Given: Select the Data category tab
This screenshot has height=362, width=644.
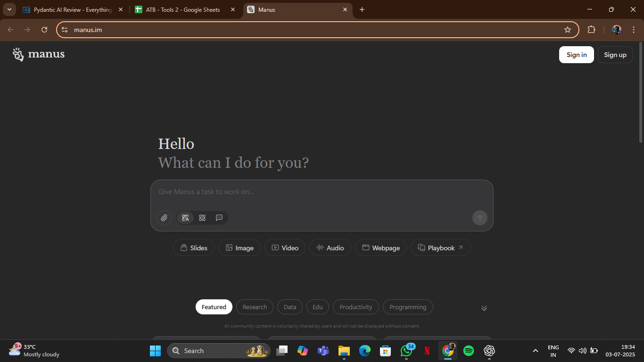Looking at the screenshot, I should (290, 307).
